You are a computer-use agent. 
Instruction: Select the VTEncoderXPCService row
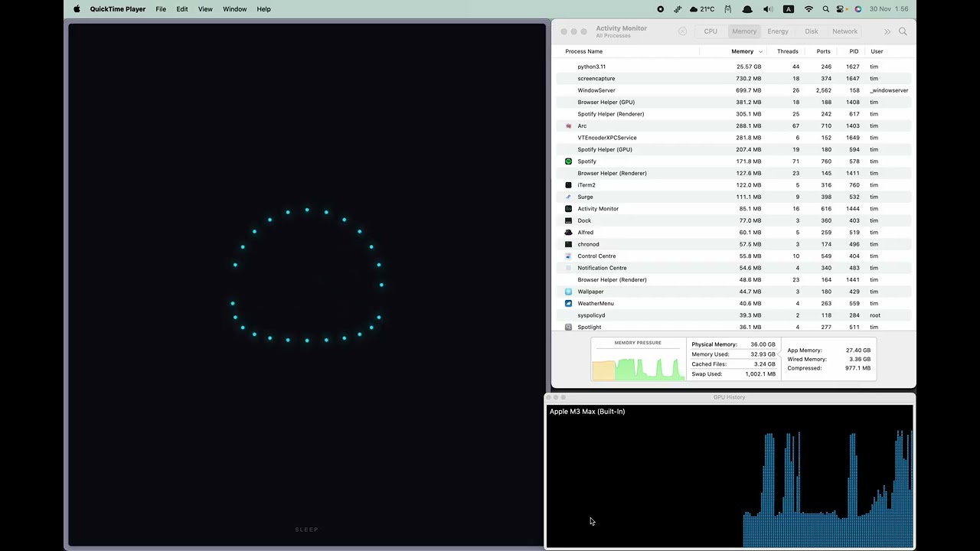click(x=733, y=138)
